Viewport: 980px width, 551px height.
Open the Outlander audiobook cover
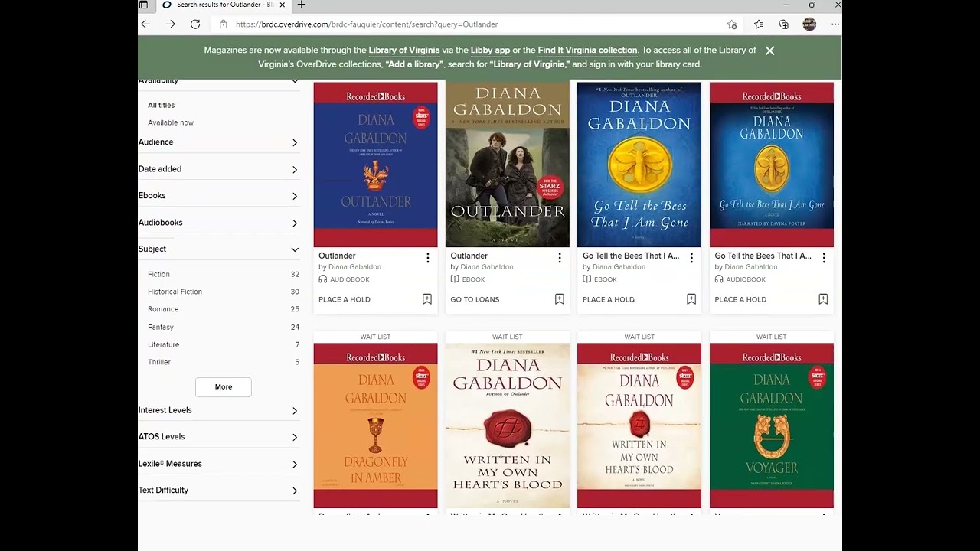tap(375, 165)
